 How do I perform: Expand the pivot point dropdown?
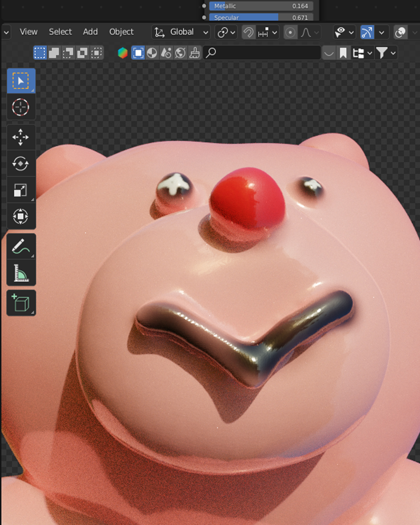click(226, 33)
